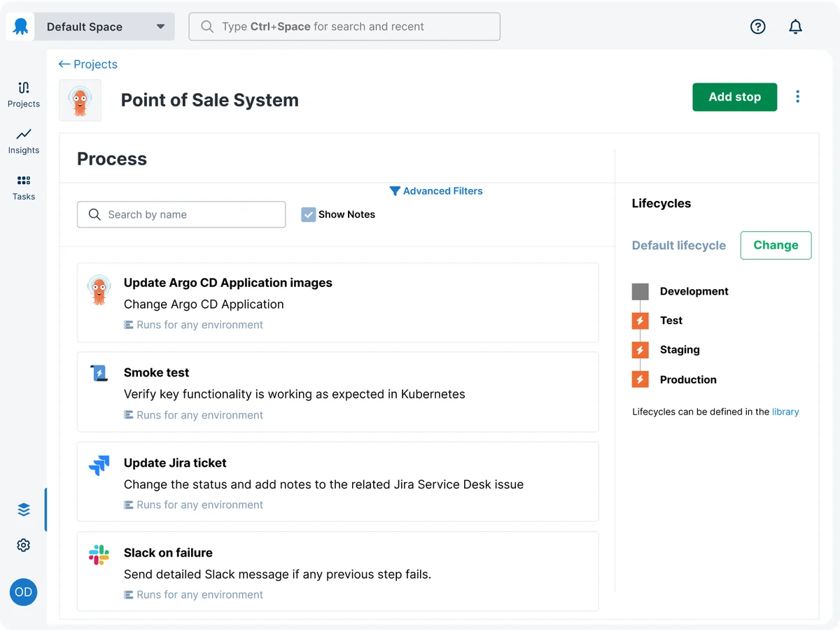840x630 pixels.
Task: Click the Search by name field
Action: [181, 215]
